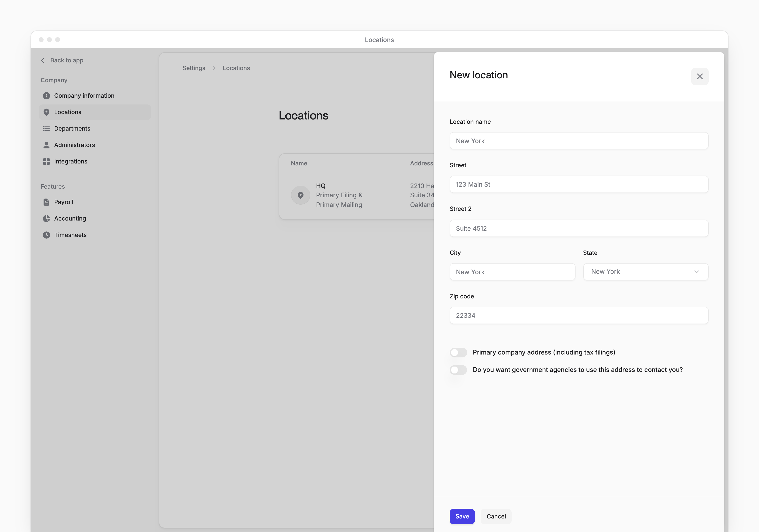Toggle government agencies contact address switch

pyautogui.click(x=458, y=370)
